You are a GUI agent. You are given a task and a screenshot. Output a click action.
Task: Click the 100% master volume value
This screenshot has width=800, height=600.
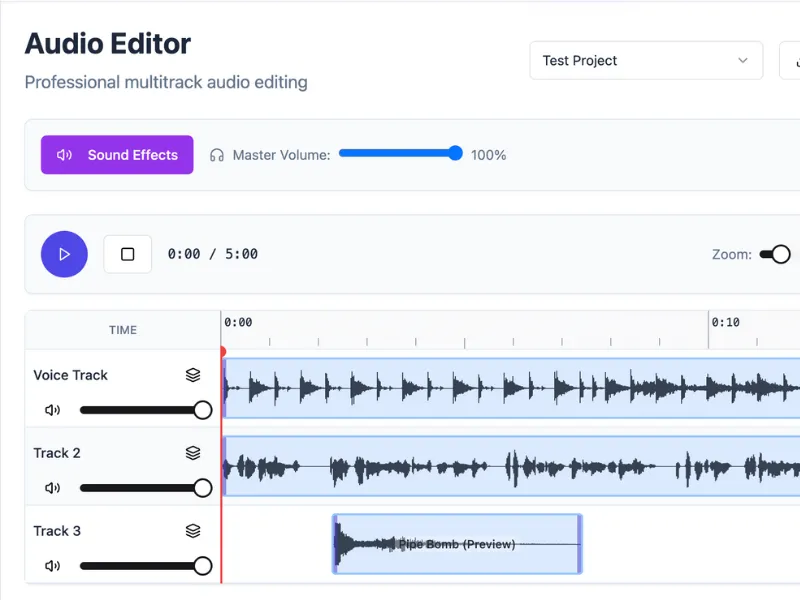coord(488,155)
